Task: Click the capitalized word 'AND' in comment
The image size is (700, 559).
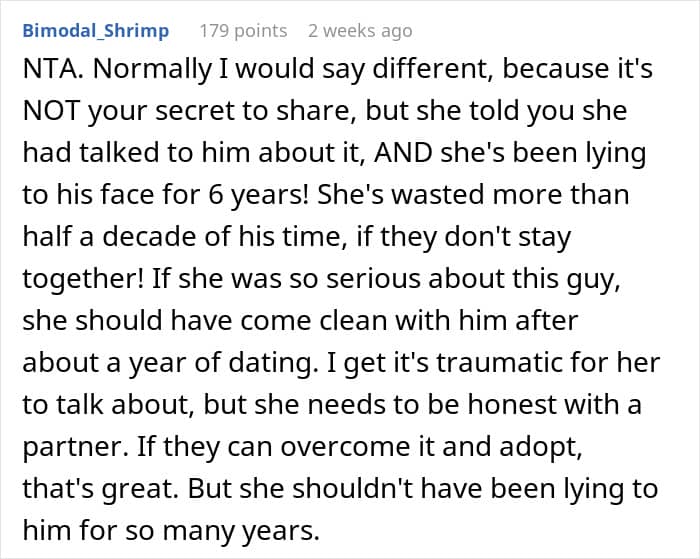Action: click(404, 153)
